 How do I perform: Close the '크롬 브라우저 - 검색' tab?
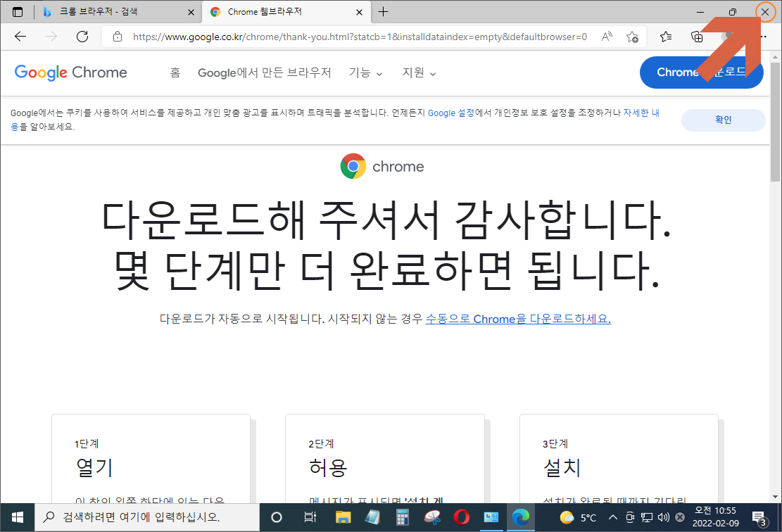191,12
